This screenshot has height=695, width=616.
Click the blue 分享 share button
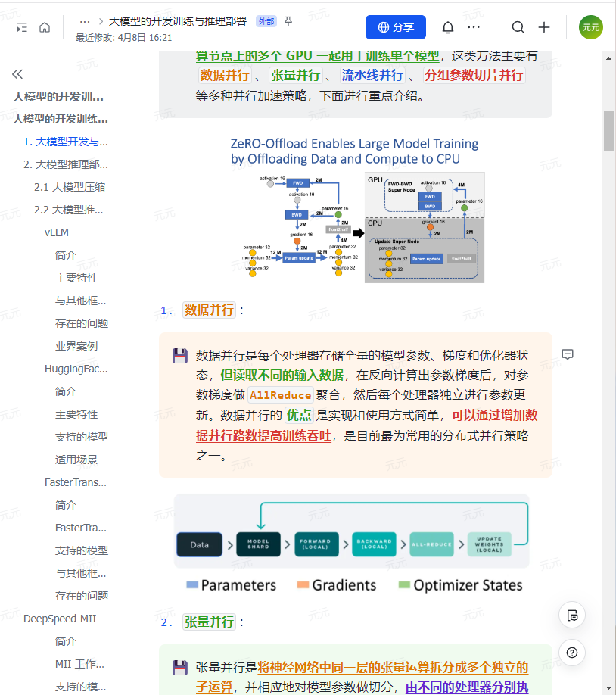coord(396,27)
